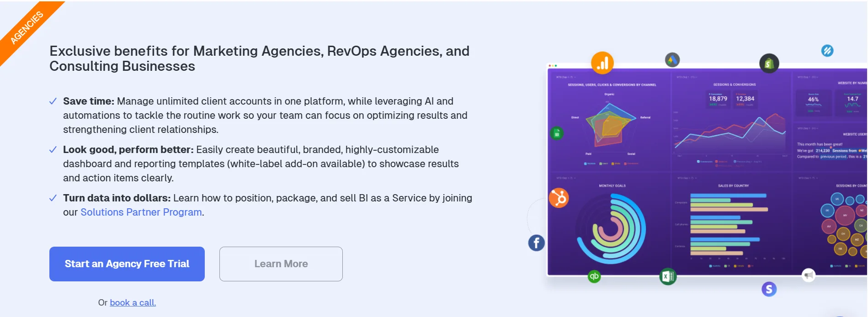Select the Skype icon at the bottom
The image size is (868, 317).
[x=768, y=289]
